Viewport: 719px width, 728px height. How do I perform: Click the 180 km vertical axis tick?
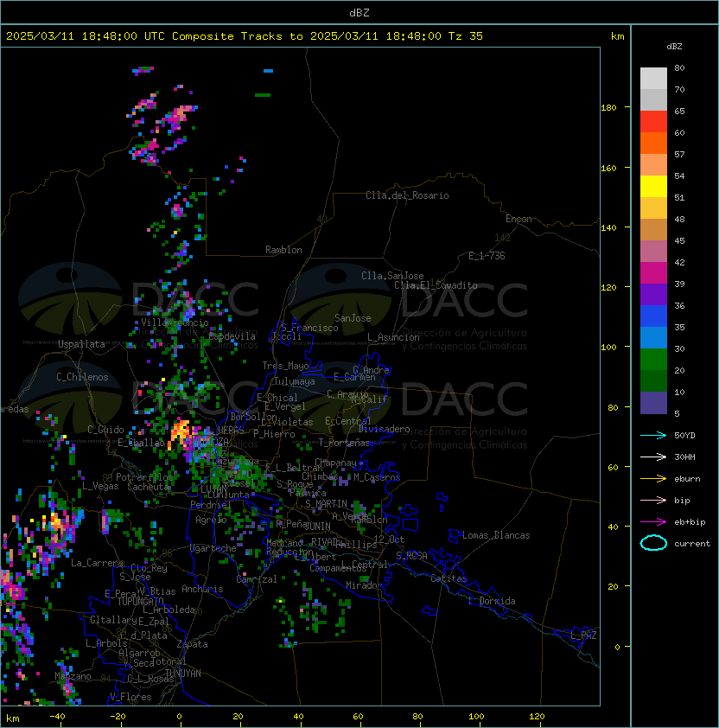[x=608, y=107]
